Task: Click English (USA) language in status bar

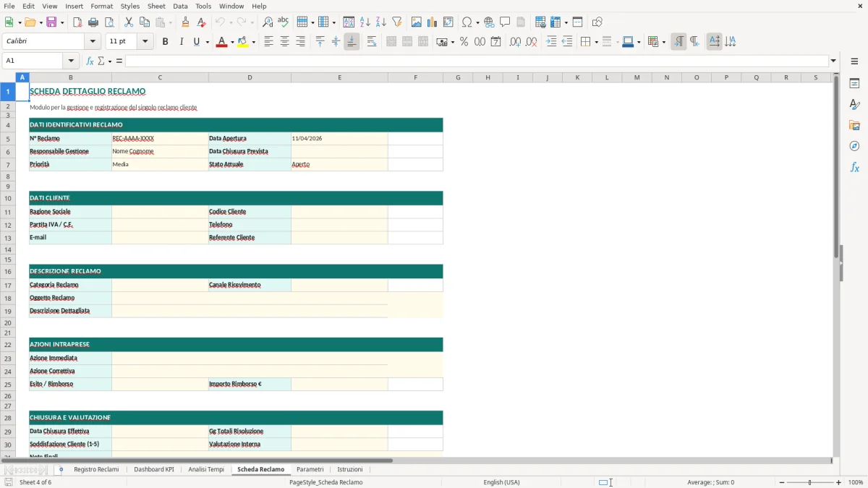Action: tap(501, 482)
